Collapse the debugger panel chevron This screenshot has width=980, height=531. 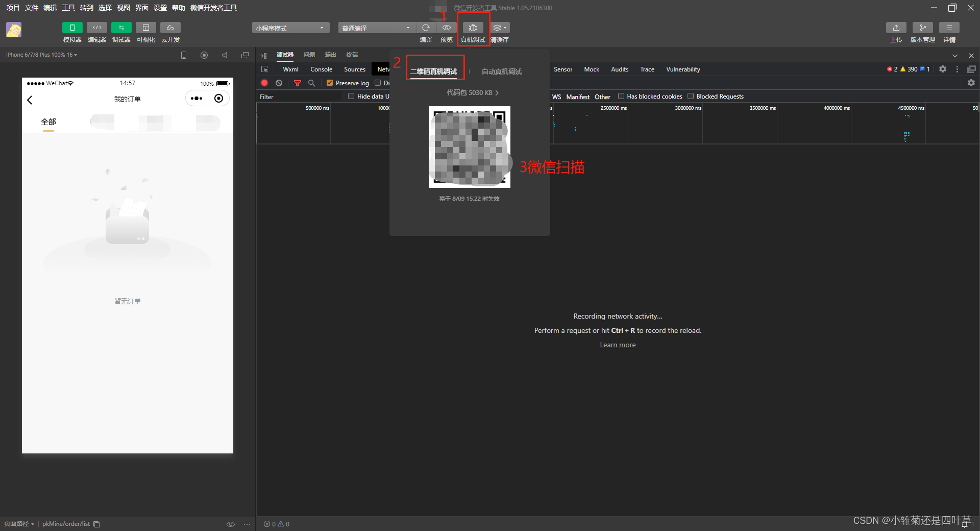[x=954, y=56]
